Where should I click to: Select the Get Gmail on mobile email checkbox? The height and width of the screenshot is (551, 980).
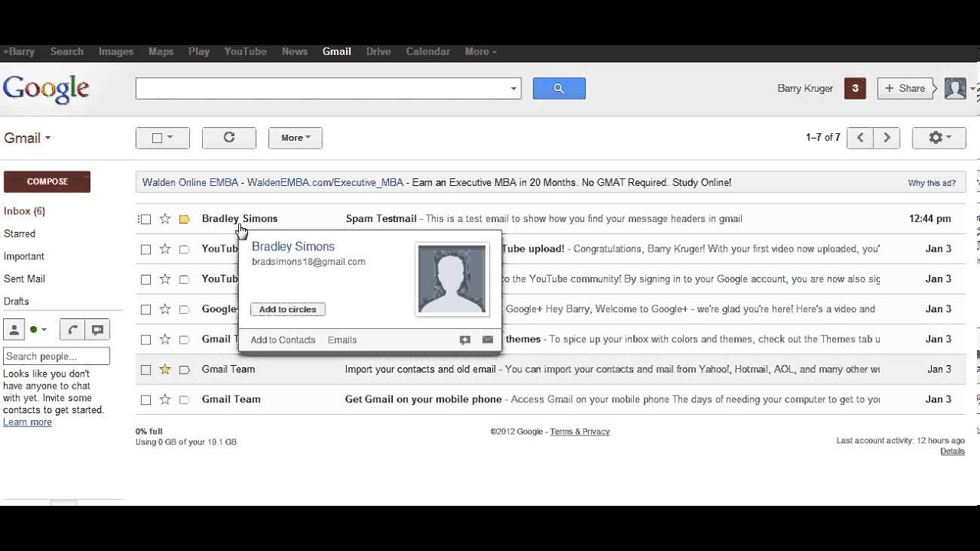coord(145,399)
